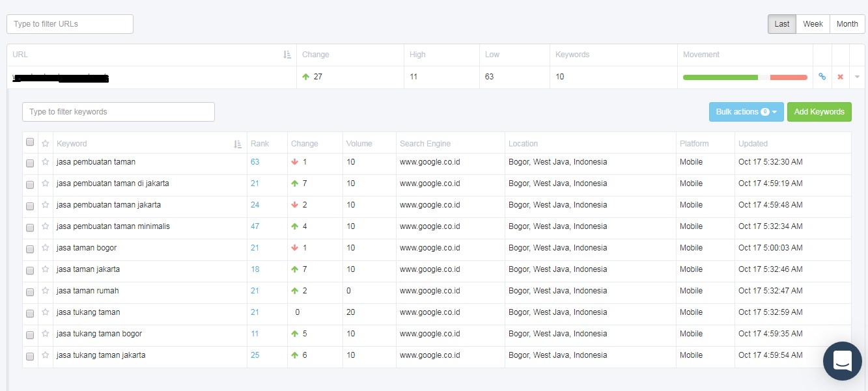The image size is (868, 391).
Task: Switch to the Week view
Action: click(813, 24)
